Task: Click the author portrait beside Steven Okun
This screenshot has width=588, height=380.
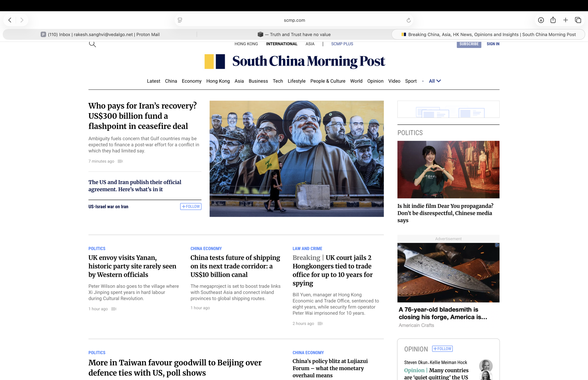Action: [486, 365]
